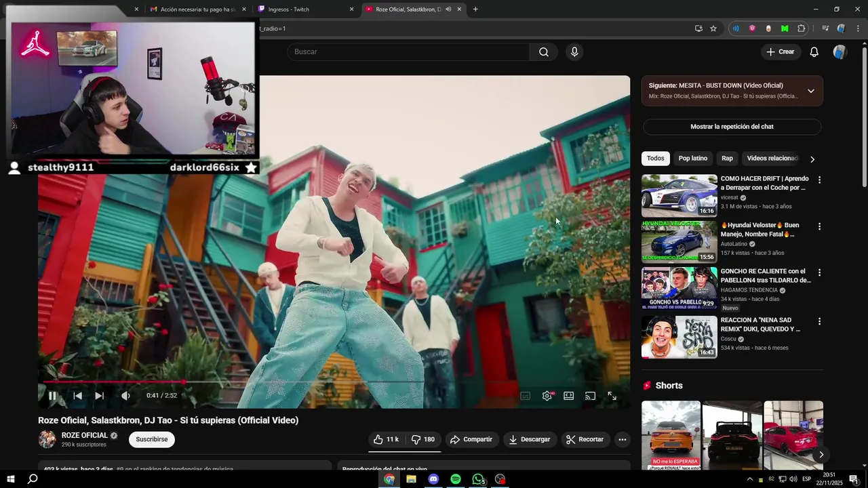Seek on the red video progress bar

(334, 382)
